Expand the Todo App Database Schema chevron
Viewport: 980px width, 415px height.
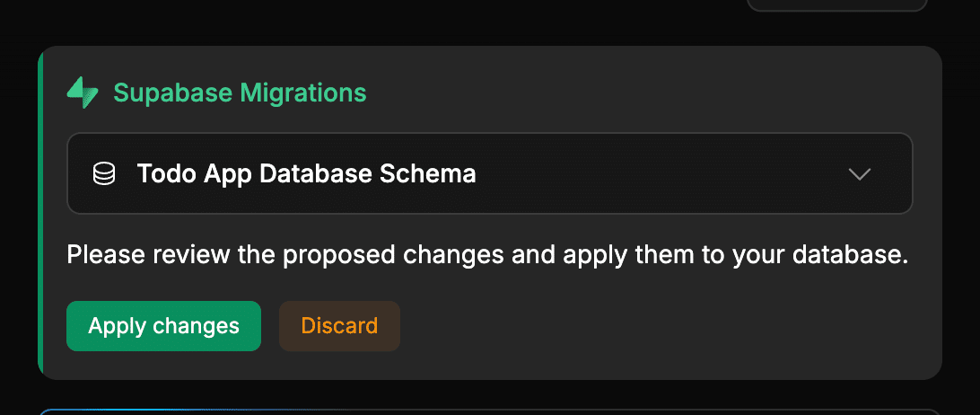click(860, 174)
